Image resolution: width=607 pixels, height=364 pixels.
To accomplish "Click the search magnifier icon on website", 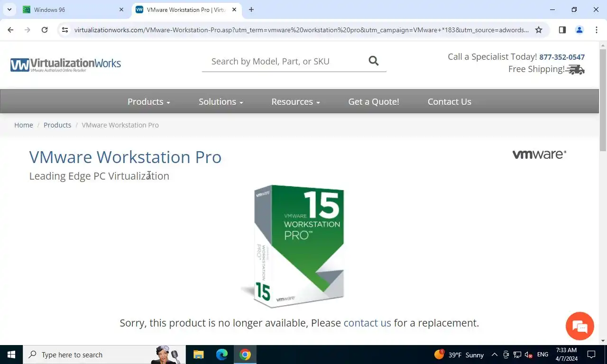I will point(374,61).
